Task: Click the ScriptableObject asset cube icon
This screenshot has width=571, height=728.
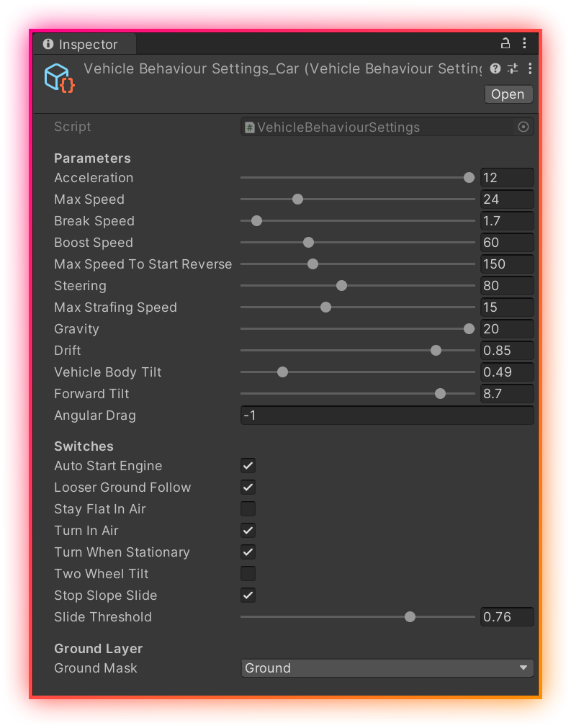Action: coord(58,77)
